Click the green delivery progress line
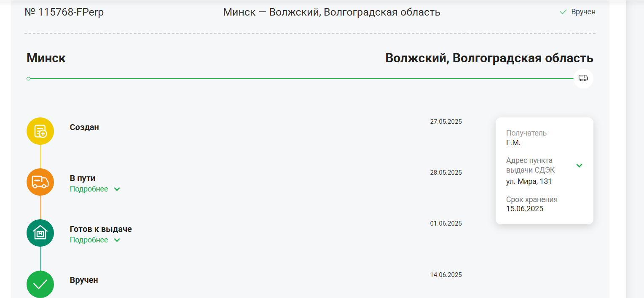The width and height of the screenshot is (644, 298). coord(302,79)
